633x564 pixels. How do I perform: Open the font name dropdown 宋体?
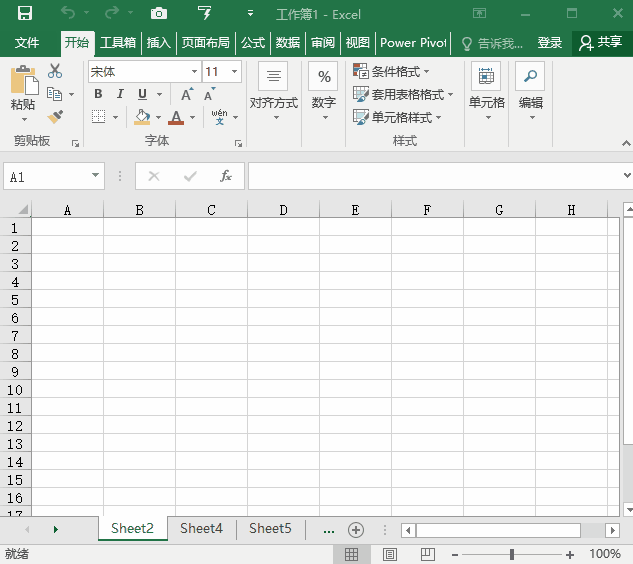pos(195,72)
